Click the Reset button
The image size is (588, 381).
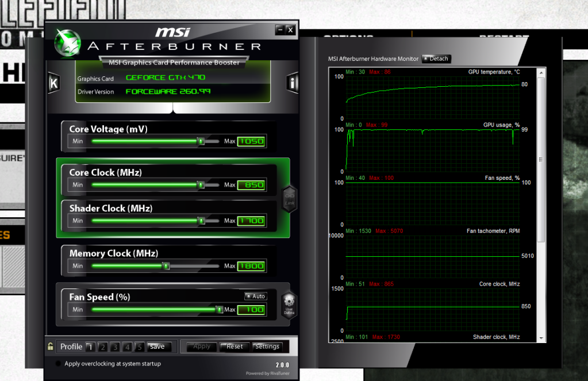coord(234,347)
